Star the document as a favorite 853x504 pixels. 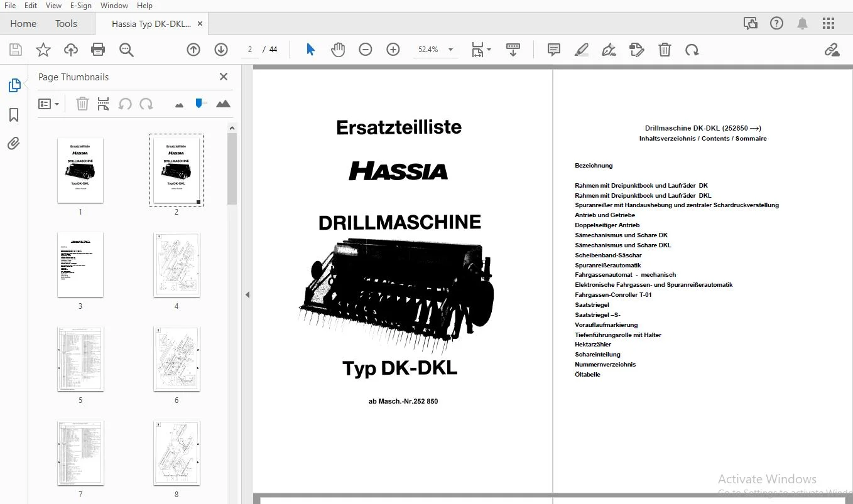43,50
